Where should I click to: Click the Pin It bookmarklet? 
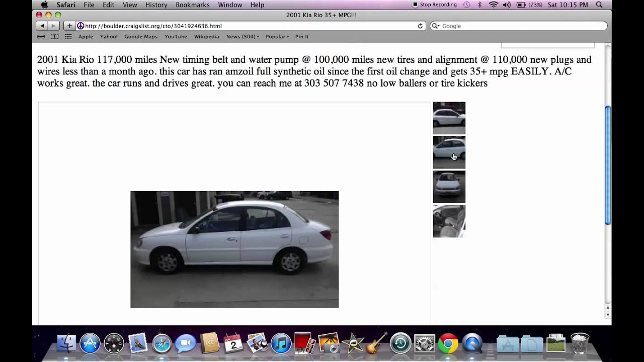(302, 37)
